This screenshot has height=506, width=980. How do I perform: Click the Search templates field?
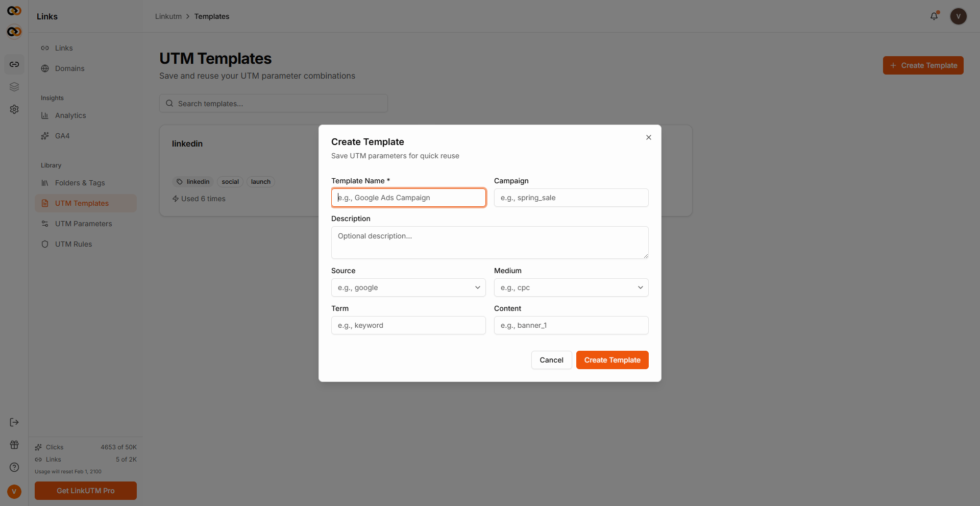pos(274,104)
